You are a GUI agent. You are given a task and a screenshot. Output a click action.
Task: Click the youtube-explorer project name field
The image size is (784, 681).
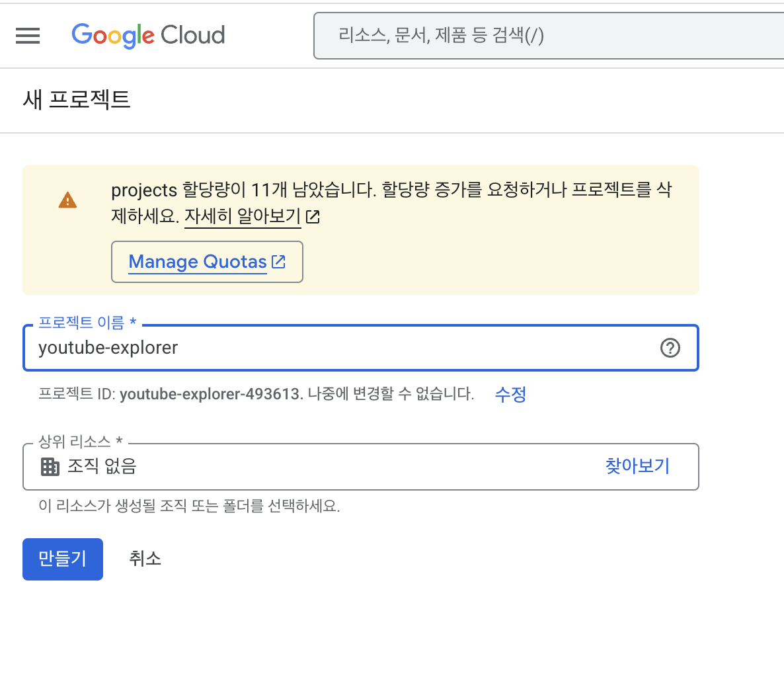pyautogui.click(x=198, y=348)
